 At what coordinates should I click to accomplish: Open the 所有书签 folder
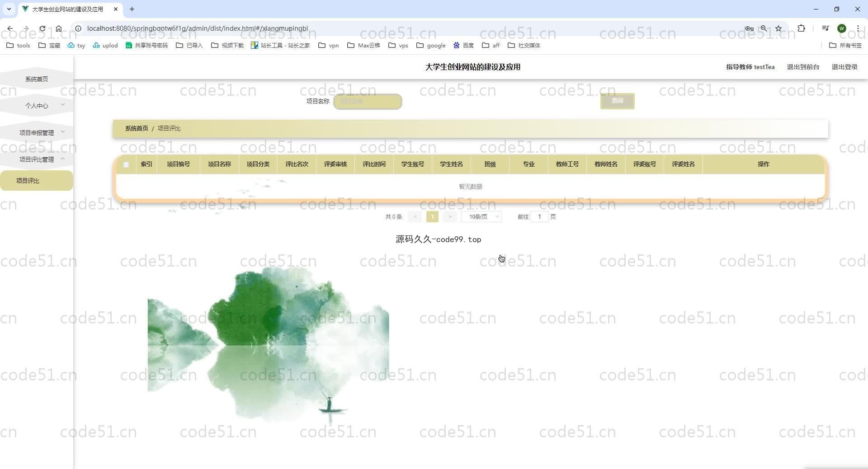coord(845,45)
